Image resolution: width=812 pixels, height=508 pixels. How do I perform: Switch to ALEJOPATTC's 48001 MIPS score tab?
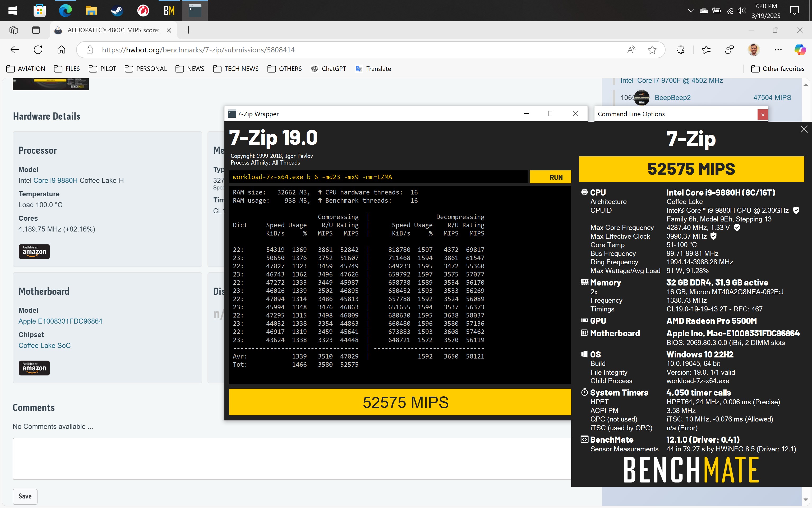tap(113, 30)
